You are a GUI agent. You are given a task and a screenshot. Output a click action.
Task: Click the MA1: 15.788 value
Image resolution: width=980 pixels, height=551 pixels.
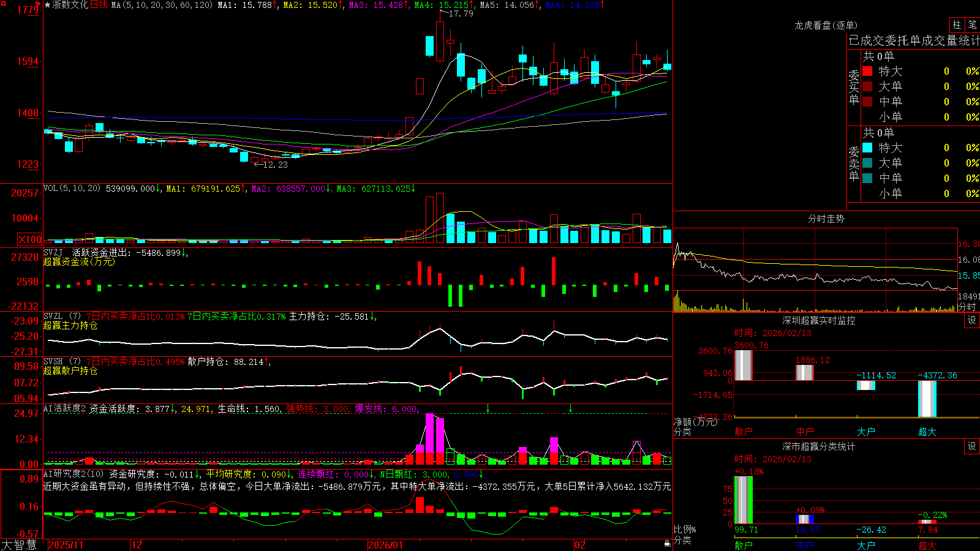tap(244, 5)
